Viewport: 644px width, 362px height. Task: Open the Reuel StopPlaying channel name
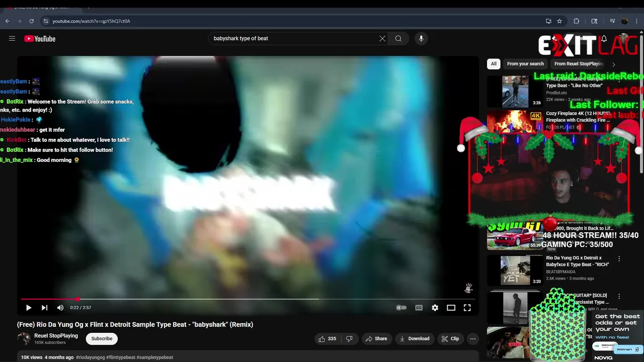point(56,335)
